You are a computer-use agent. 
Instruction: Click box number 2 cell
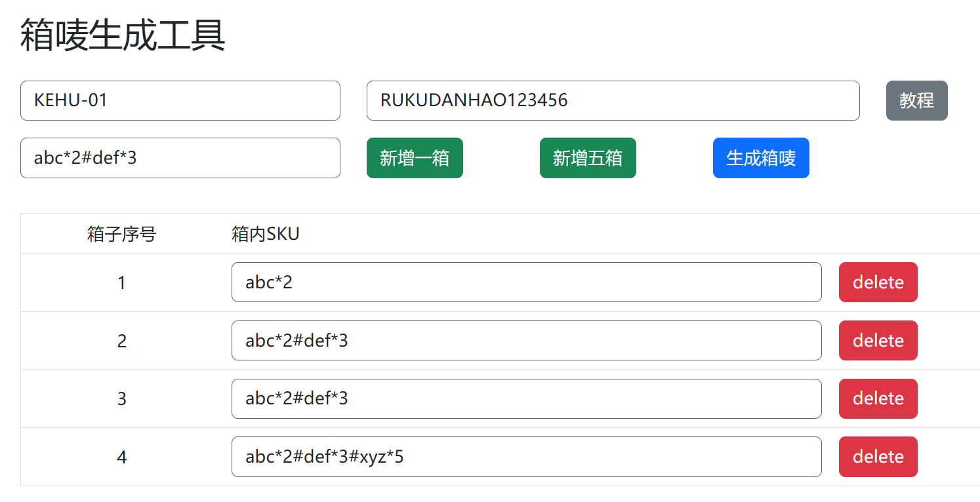(121, 341)
